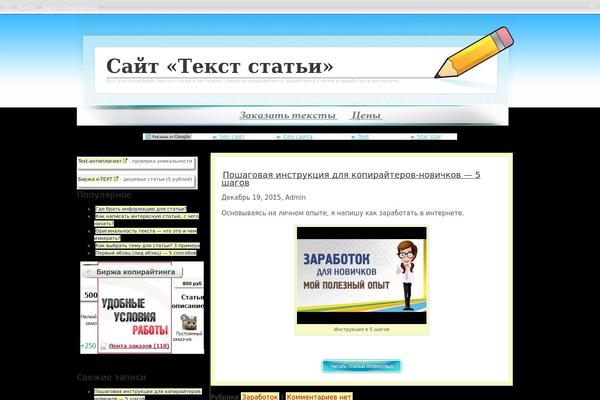Click external-link icon beside Биржа e-TEXT

116,178
